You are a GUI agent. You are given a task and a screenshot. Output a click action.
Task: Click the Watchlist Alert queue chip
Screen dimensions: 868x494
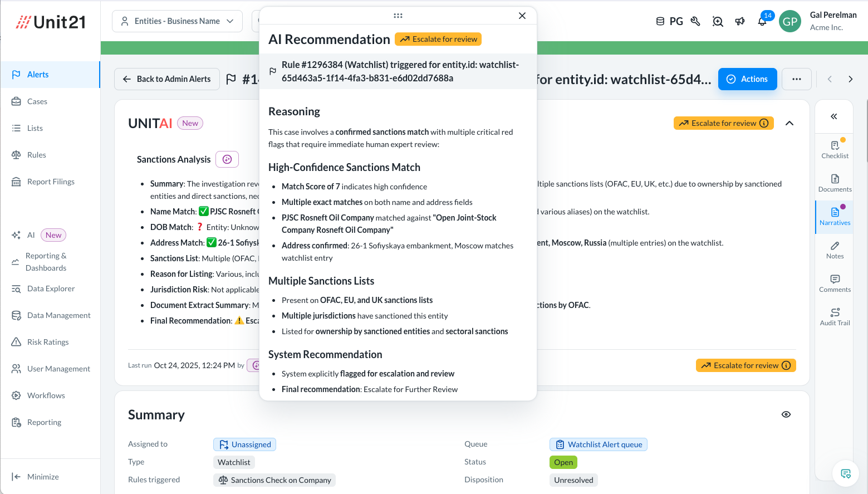coord(599,444)
